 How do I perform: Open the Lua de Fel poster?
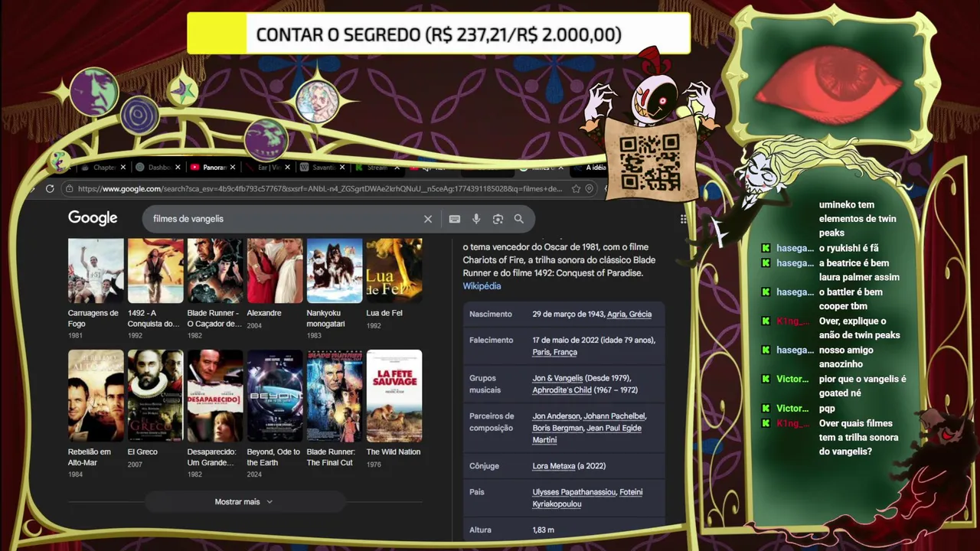tap(394, 270)
